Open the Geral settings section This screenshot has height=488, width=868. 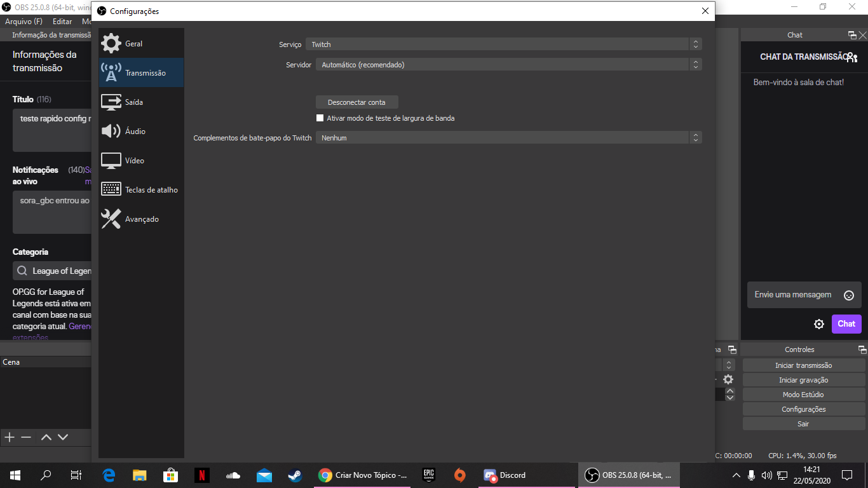141,44
